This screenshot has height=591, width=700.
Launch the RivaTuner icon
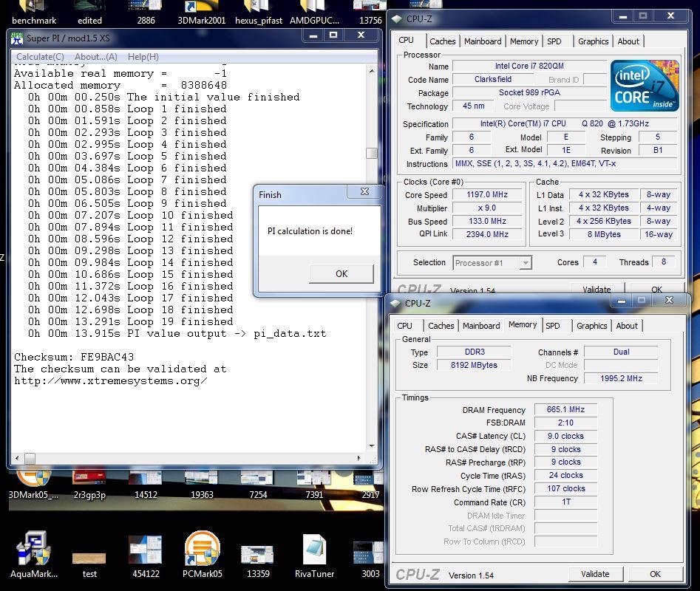click(x=314, y=554)
